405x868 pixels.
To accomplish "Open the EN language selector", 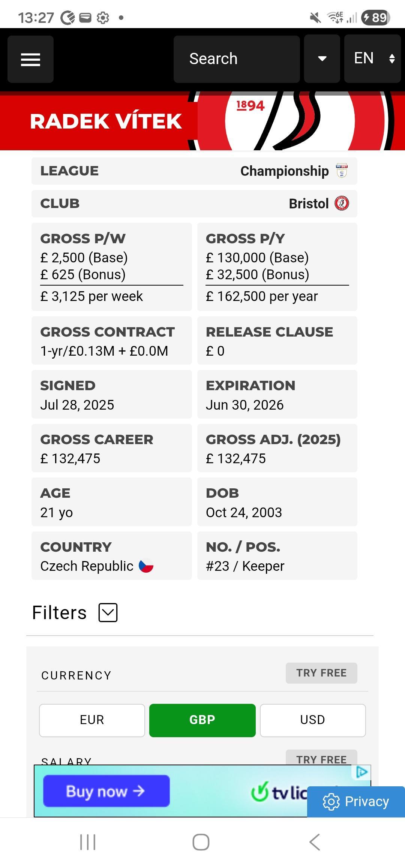I will point(372,58).
